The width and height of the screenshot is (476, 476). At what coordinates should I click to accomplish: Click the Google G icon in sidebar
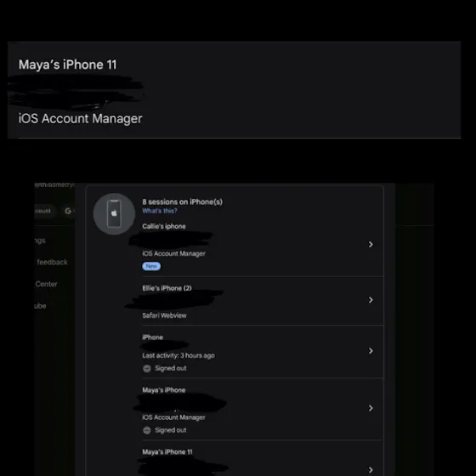pyautogui.click(x=68, y=211)
